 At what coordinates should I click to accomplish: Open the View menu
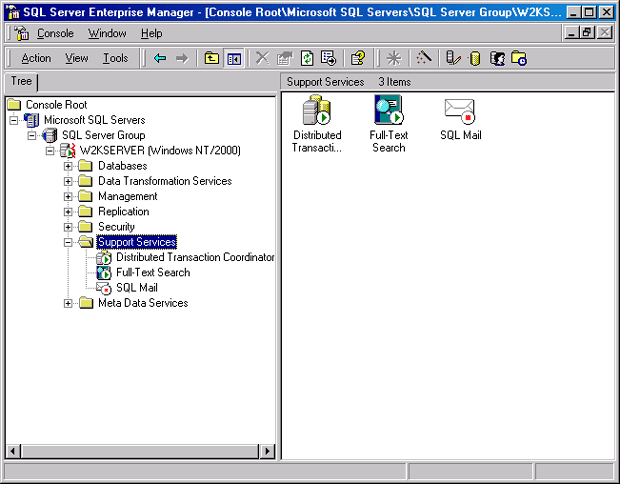(x=77, y=59)
